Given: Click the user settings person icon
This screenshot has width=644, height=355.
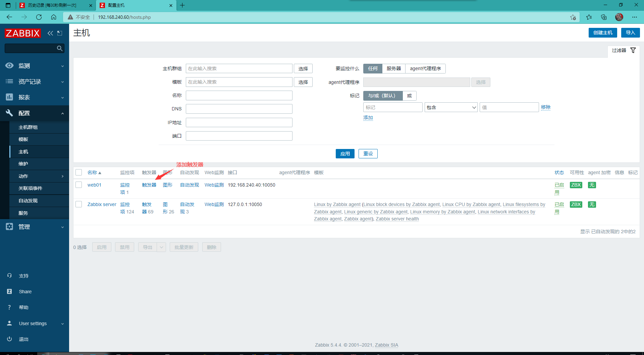Looking at the screenshot, I should pos(9,323).
